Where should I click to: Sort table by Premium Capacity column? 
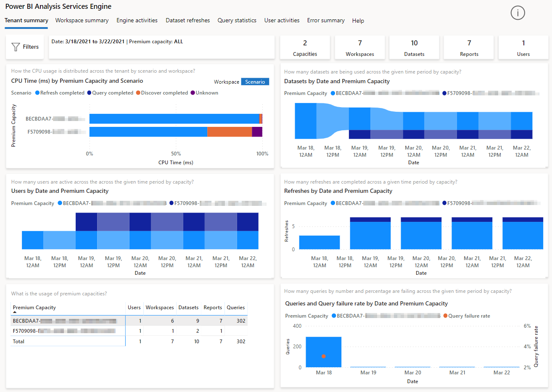34,308
